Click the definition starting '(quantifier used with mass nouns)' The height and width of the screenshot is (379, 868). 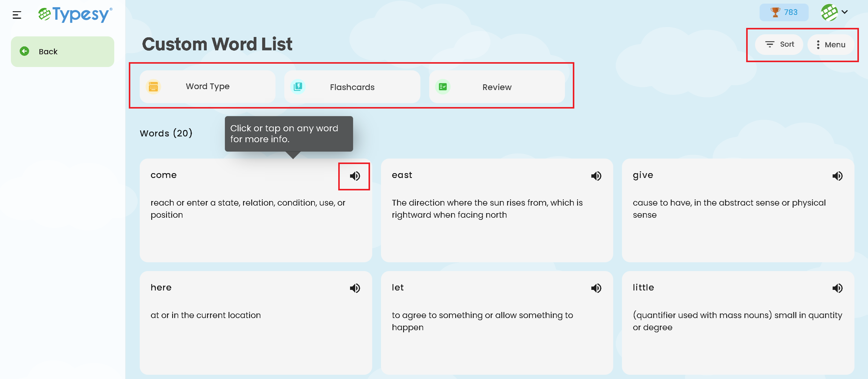point(737,321)
